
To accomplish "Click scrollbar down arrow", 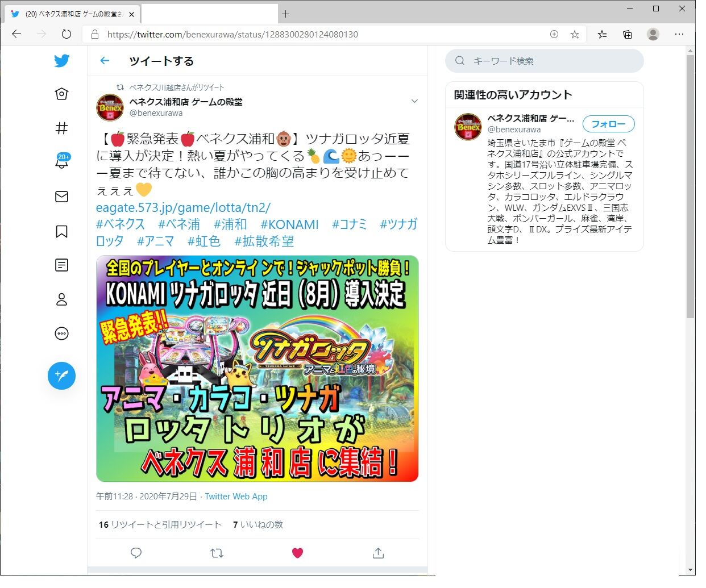I will coord(690,569).
